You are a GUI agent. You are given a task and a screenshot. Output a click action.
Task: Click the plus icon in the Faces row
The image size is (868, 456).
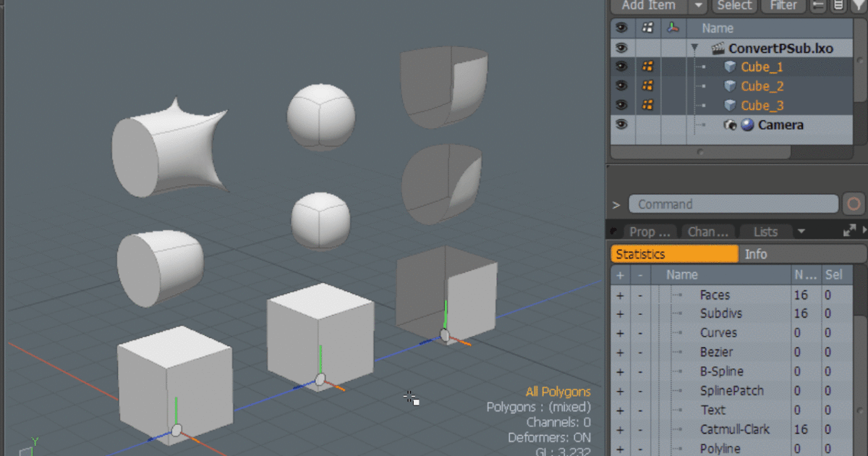[620, 295]
